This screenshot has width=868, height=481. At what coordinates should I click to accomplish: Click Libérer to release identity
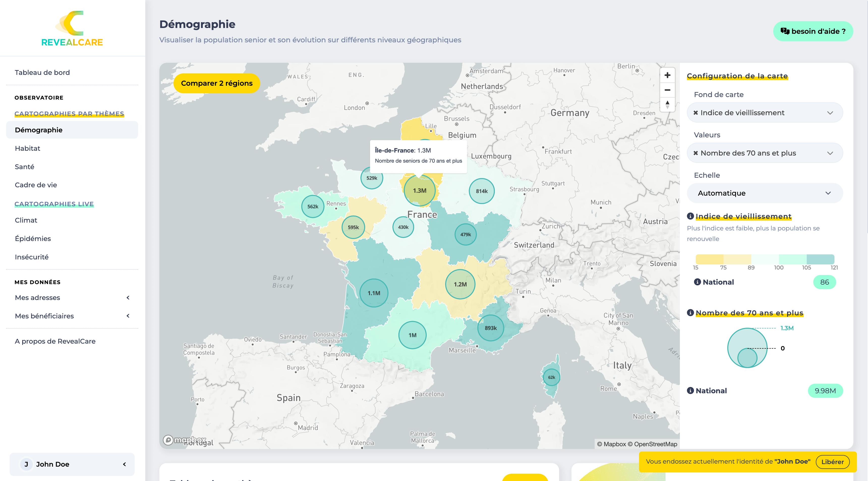pyautogui.click(x=832, y=462)
